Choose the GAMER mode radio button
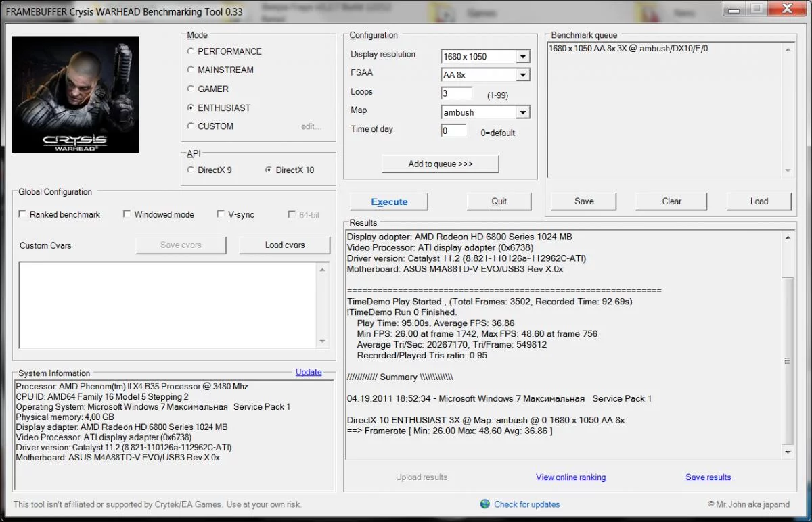This screenshot has width=812, height=522. coord(191,89)
